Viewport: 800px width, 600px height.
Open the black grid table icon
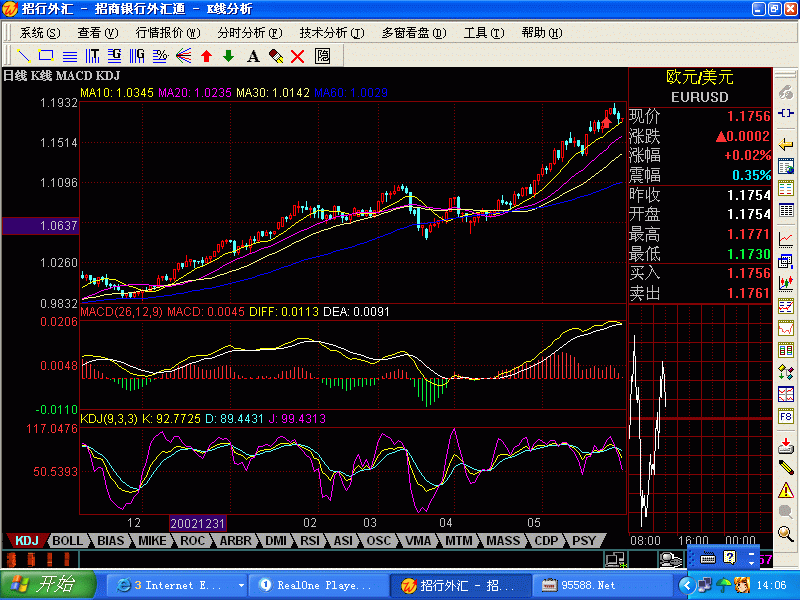click(x=786, y=210)
